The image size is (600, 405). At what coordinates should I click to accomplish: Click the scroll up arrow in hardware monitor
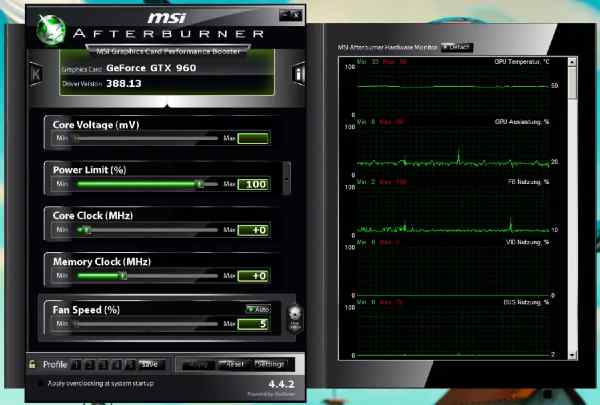coord(573,62)
